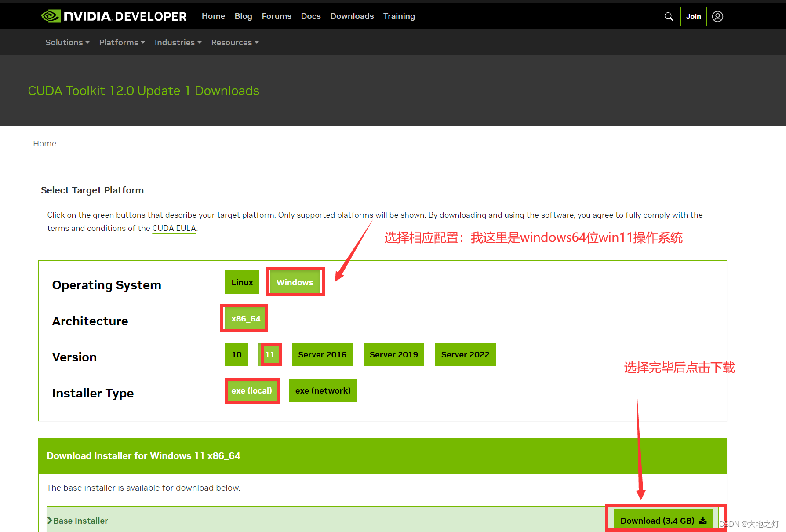Open the Home nav link

tap(213, 16)
